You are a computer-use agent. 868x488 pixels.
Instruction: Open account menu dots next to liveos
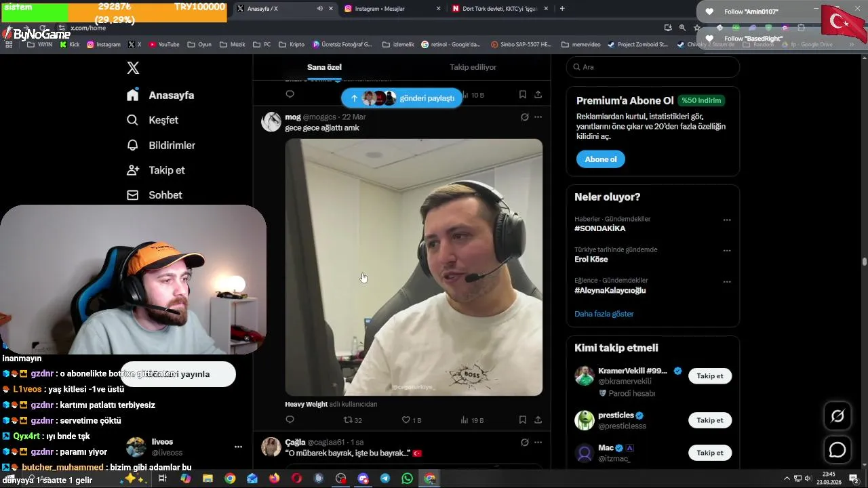click(238, 447)
